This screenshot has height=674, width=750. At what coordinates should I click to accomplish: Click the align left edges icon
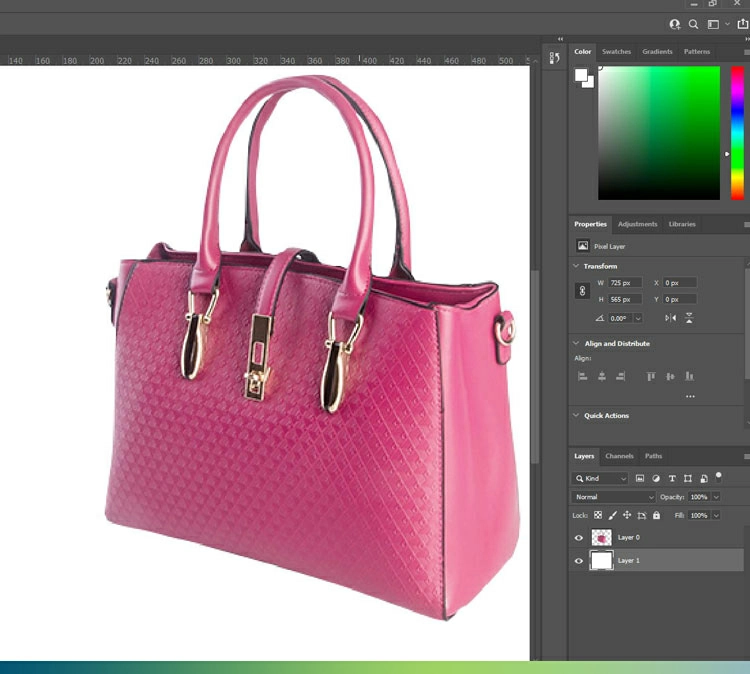click(x=582, y=376)
